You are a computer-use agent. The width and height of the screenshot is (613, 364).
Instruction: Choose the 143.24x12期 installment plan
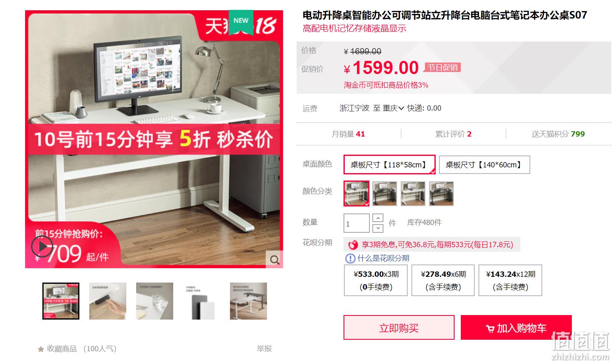(x=510, y=280)
